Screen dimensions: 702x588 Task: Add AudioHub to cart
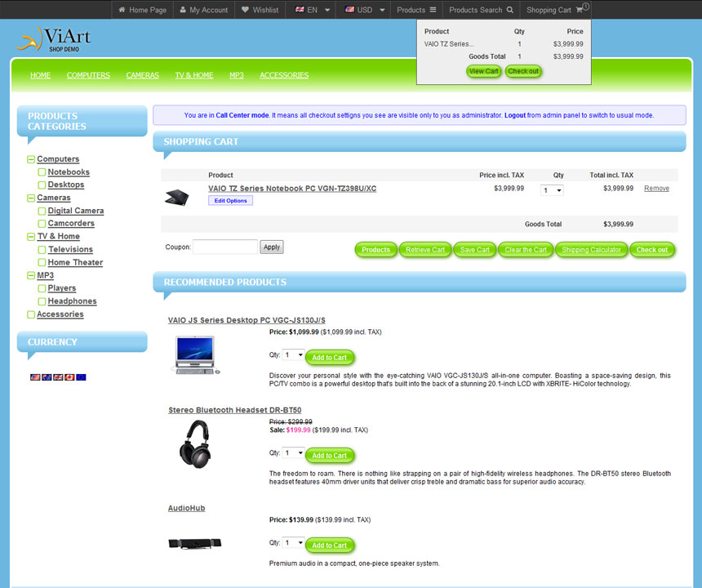tap(330, 546)
